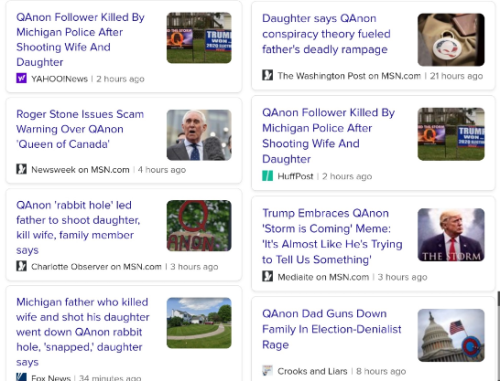Open 'Daughter says QAnon conspiracy theory' article
The image size is (500, 381).
[326, 34]
